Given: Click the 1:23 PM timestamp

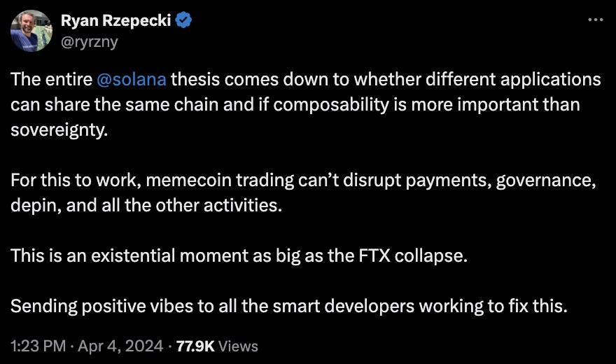Looking at the screenshot, I should [x=38, y=346].
